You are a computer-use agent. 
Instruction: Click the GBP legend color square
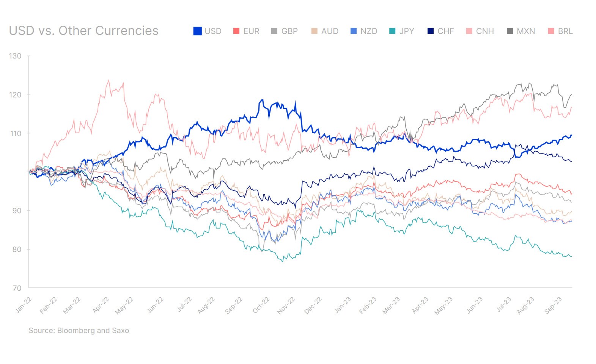(274, 31)
